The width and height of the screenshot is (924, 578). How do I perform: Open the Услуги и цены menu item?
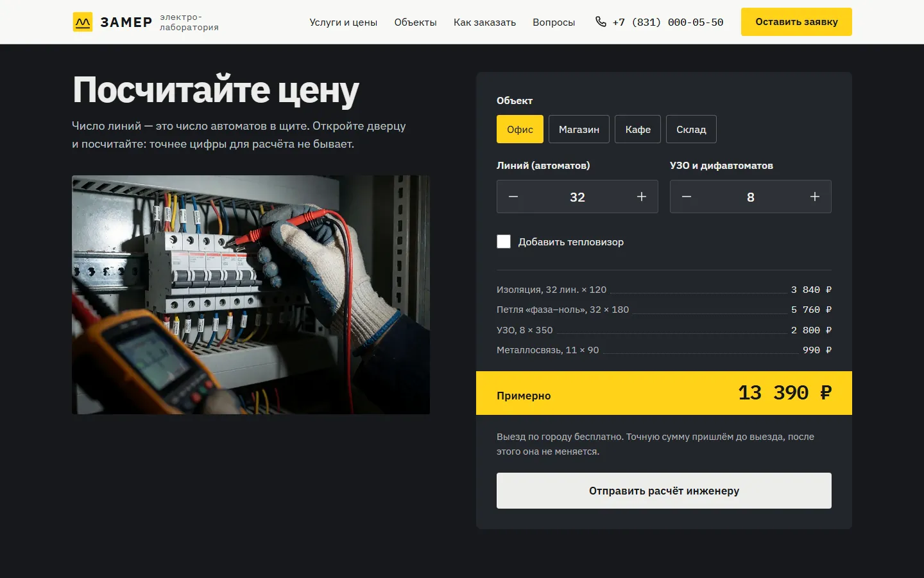[343, 22]
